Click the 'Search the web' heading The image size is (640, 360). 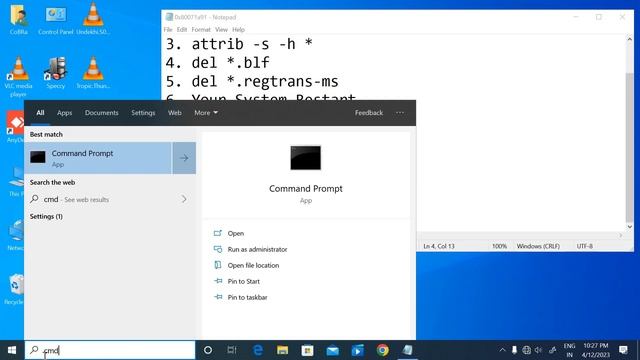(52, 182)
